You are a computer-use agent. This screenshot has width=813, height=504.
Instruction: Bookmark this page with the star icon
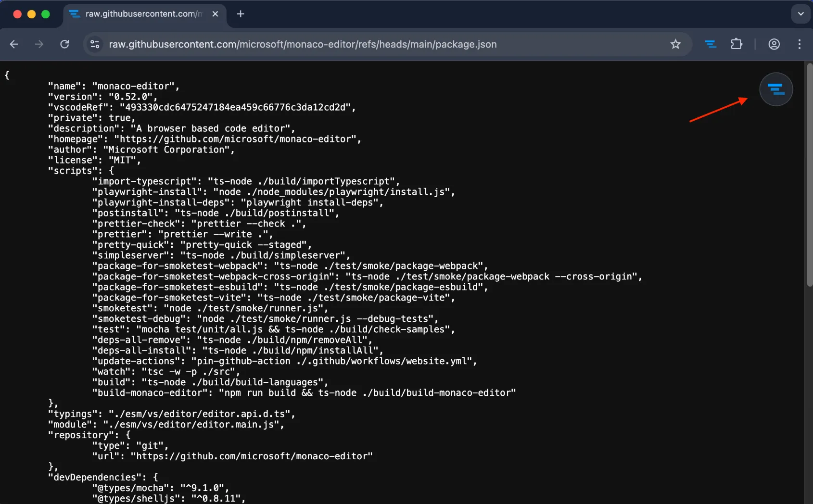pos(675,44)
